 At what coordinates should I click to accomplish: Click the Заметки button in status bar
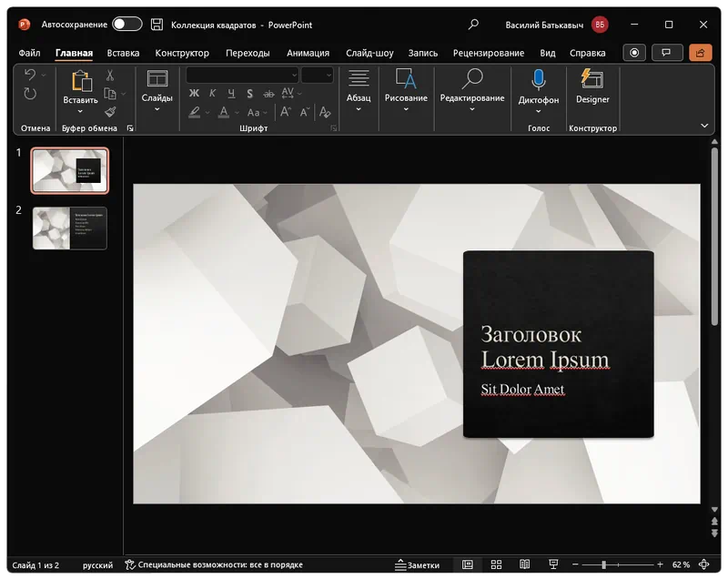417,564
